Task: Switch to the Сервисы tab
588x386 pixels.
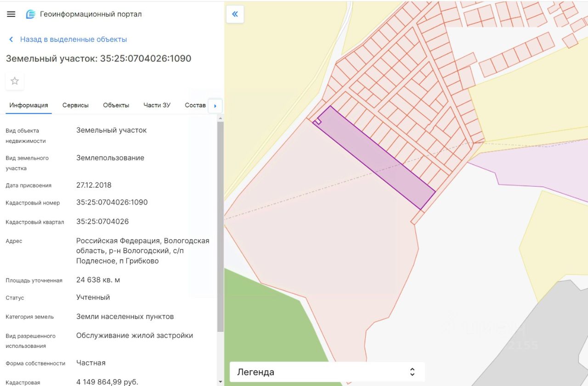Action: click(75, 105)
